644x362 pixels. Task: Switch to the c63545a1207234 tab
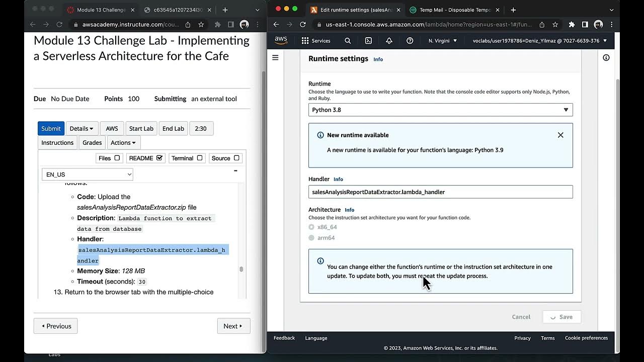pos(178,10)
